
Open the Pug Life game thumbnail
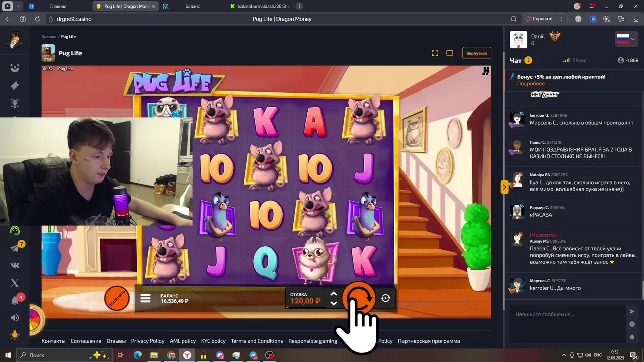click(x=48, y=53)
